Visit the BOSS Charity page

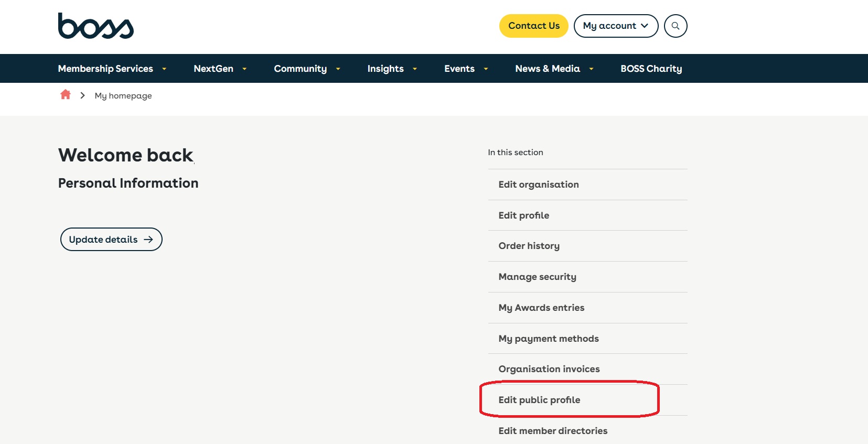651,69
